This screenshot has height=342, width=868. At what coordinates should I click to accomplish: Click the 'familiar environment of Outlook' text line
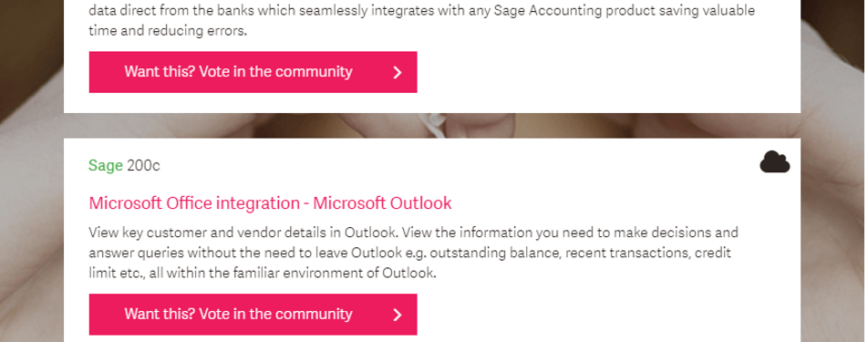263,273
